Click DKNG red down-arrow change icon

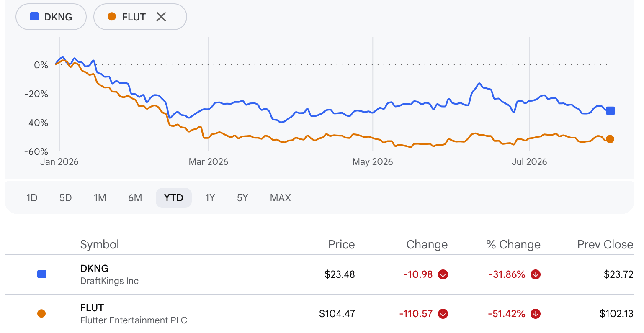pyautogui.click(x=443, y=274)
